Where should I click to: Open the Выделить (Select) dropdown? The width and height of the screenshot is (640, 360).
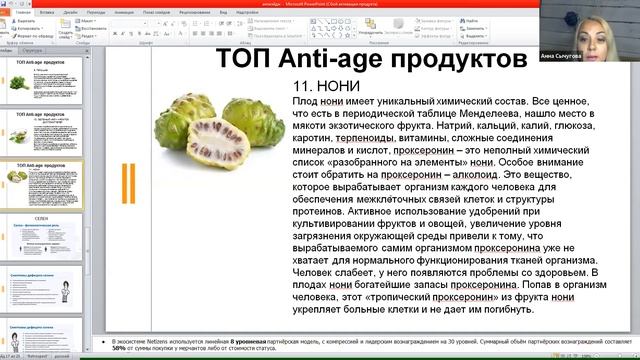point(473,36)
